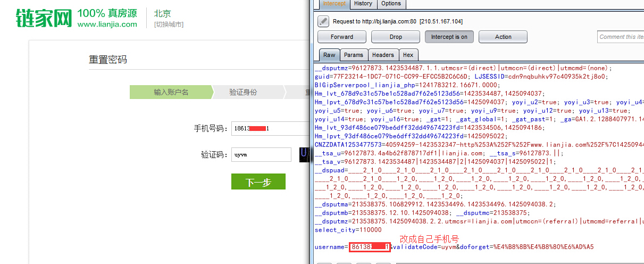
Task: Click the guid=77F23214 cookie line
Action: (x=462, y=77)
